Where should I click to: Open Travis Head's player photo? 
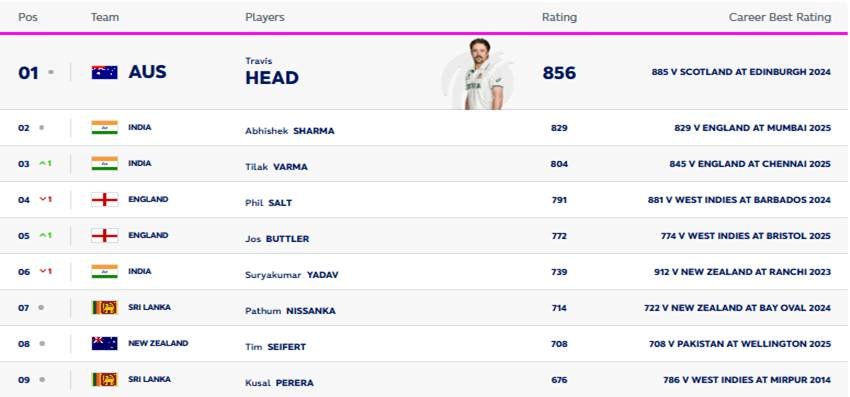click(479, 74)
